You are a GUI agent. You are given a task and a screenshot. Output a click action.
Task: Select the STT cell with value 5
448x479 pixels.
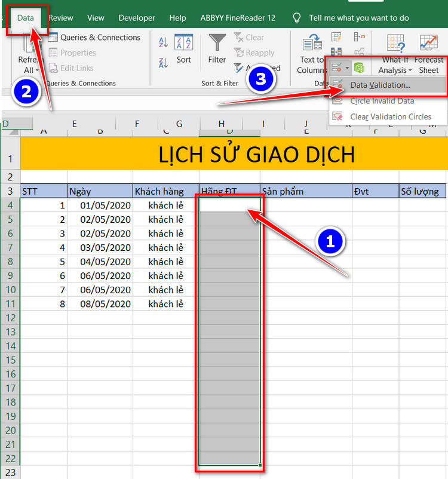pos(44,262)
